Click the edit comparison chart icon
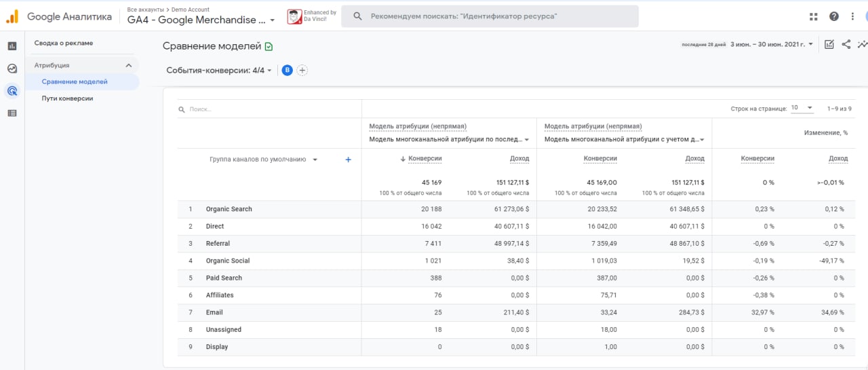This screenshot has height=370, width=868. click(829, 45)
